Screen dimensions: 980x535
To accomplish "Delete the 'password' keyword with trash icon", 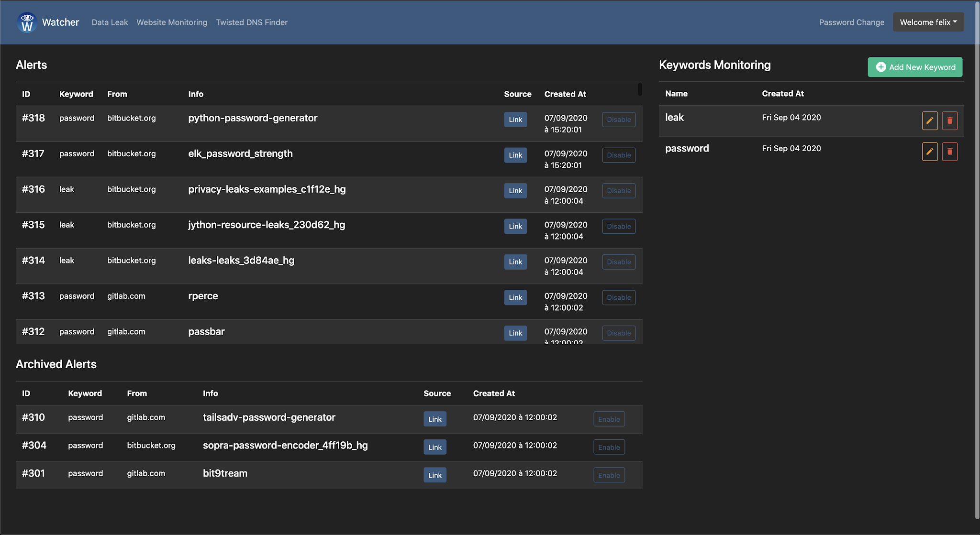I will tap(949, 152).
